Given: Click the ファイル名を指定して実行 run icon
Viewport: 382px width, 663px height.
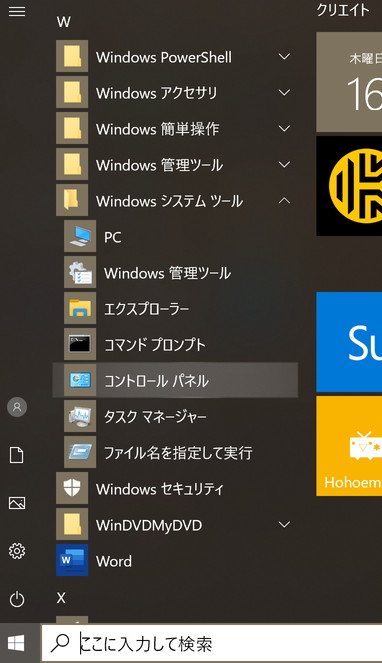Looking at the screenshot, I should 80,452.
